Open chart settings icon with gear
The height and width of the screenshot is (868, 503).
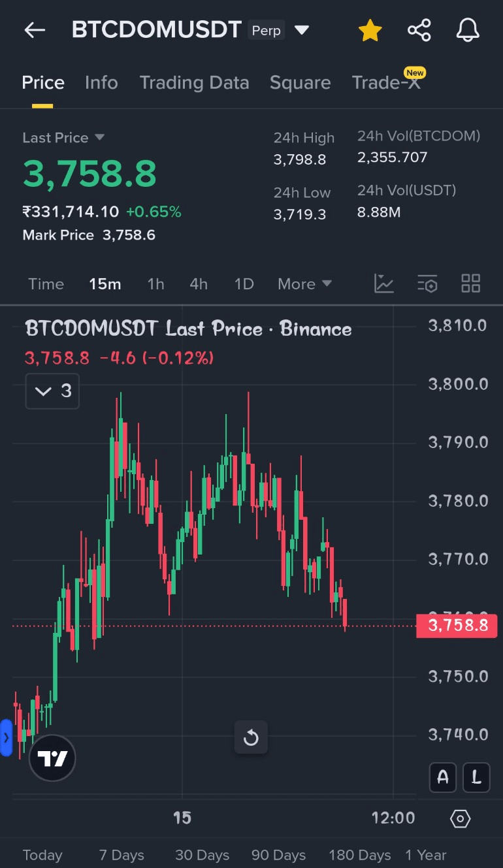tap(427, 283)
